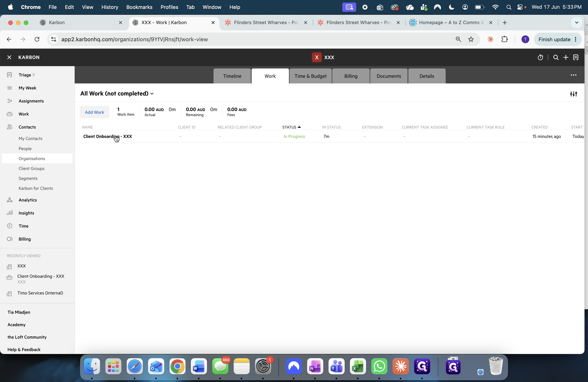Open Karbon search magnifier
This screenshot has width=588, height=382.
[x=556, y=57]
